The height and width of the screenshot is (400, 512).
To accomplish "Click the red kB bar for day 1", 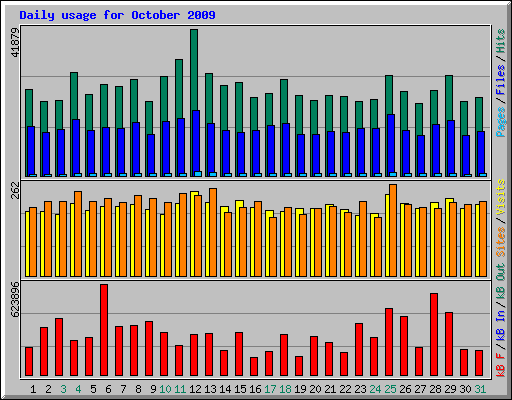I will [x=29, y=362].
